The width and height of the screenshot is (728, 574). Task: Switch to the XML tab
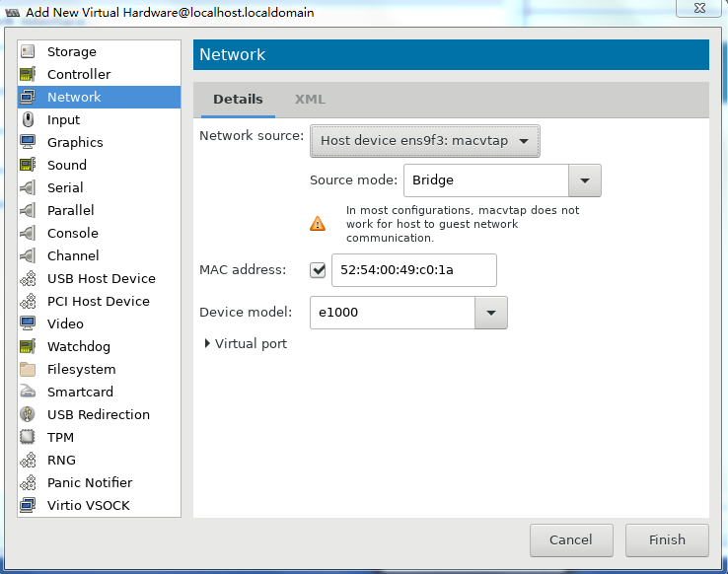coord(310,100)
